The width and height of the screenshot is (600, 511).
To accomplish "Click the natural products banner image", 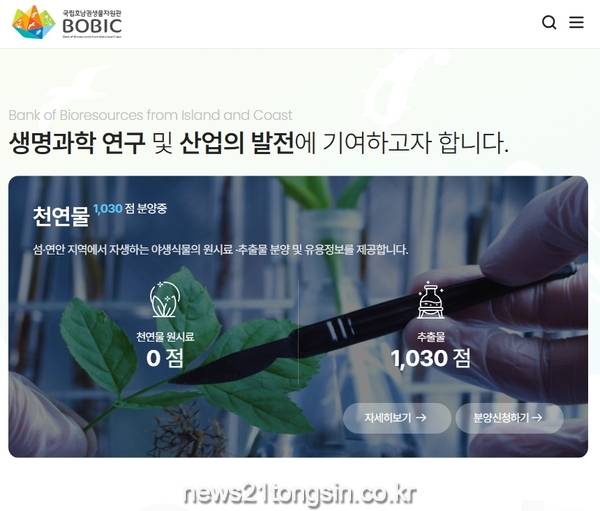I will pyautogui.click(x=298, y=317).
